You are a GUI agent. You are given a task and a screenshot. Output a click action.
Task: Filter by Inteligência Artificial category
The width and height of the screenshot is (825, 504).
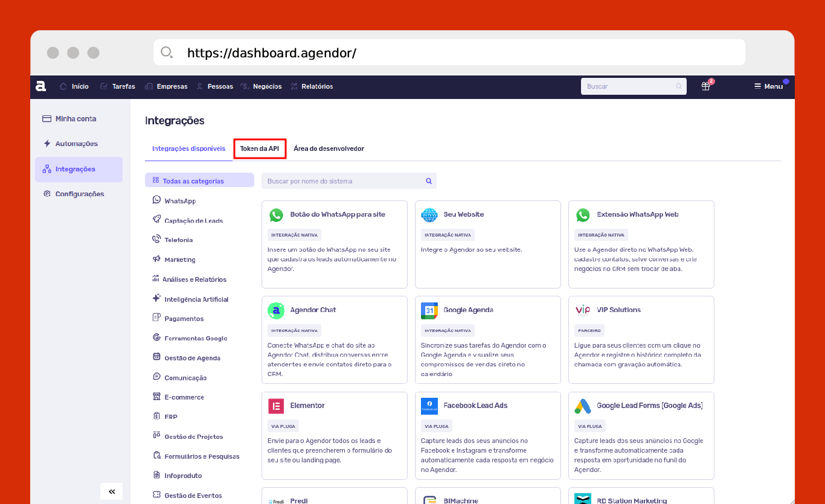point(196,299)
